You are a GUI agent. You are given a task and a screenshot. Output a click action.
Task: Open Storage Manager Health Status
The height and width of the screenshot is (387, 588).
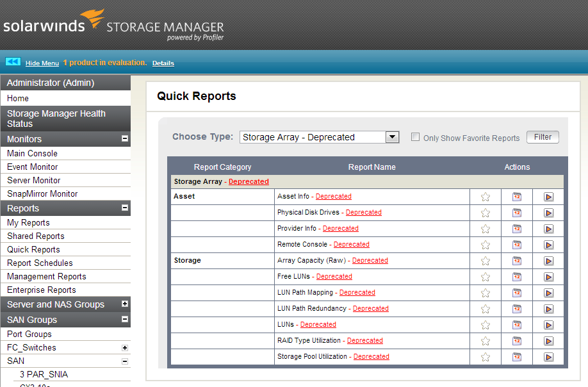click(65, 119)
